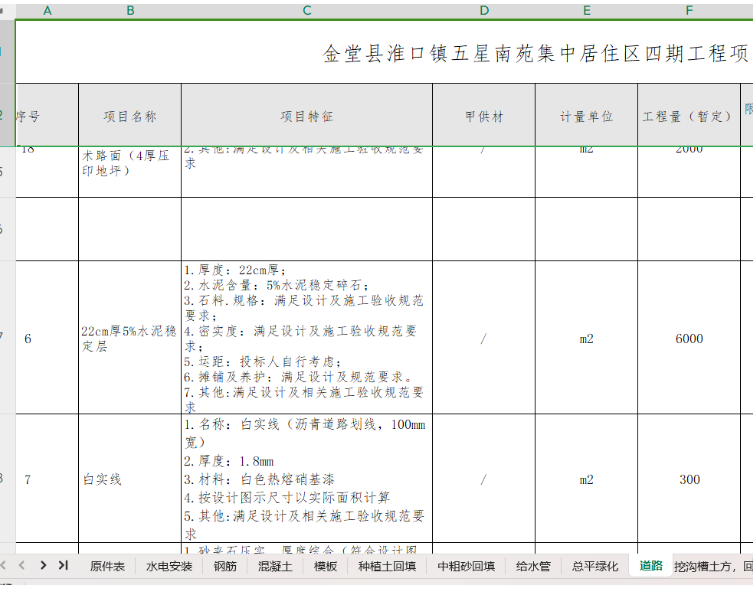Open the 混凝土 sheet tab

point(275,566)
